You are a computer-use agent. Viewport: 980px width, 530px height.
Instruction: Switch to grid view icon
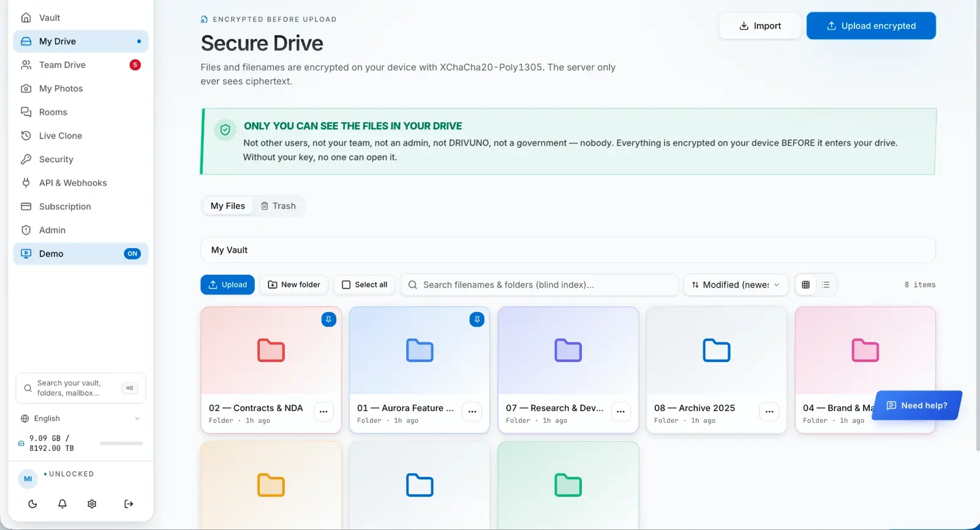click(x=805, y=285)
